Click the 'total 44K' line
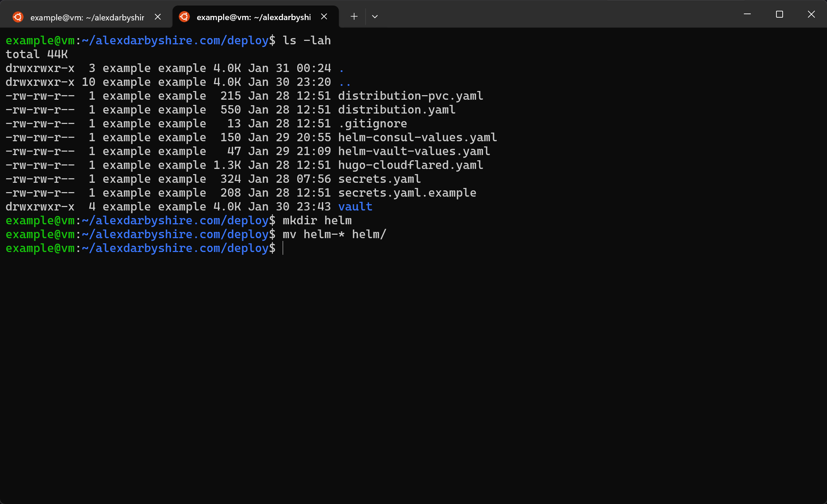Viewport: 827px width, 504px height. (37, 54)
